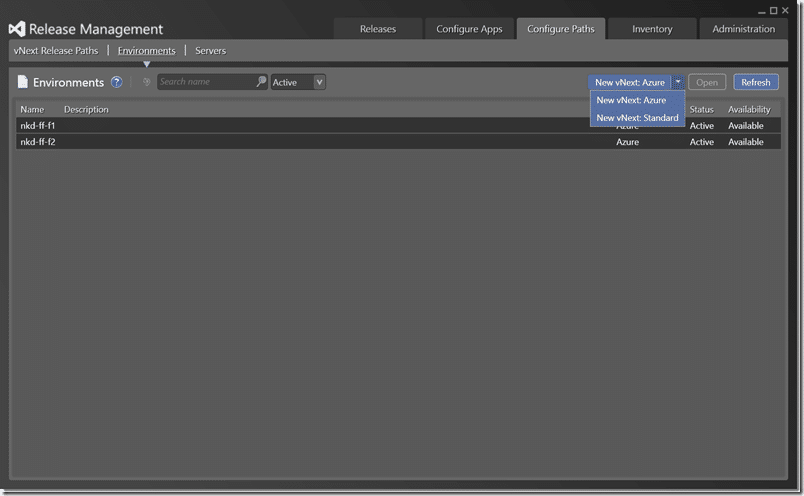The image size is (804, 496).
Task: Click Active status cell of nkd-ff-f2
Action: coord(701,142)
